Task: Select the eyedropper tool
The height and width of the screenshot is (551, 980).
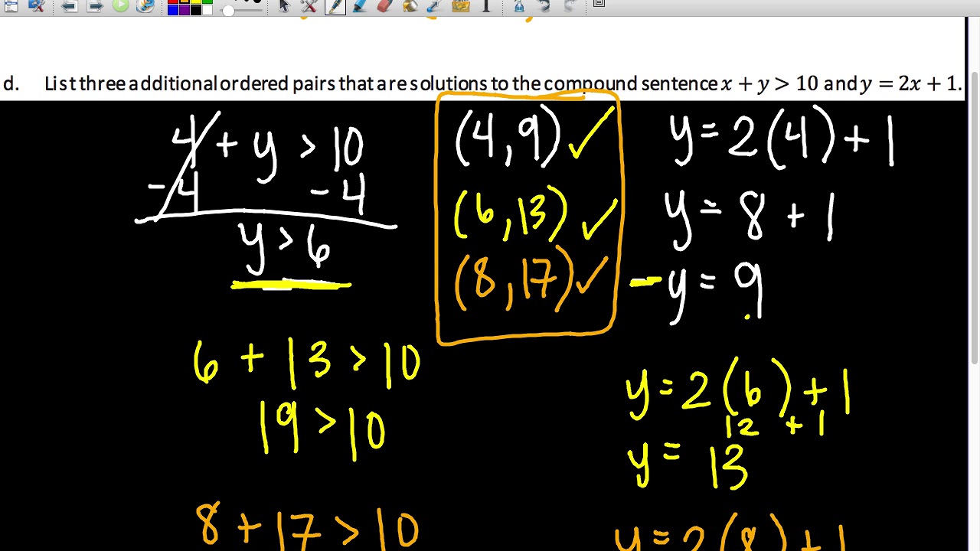Action: pyautogui.click(x=434, y=6)
